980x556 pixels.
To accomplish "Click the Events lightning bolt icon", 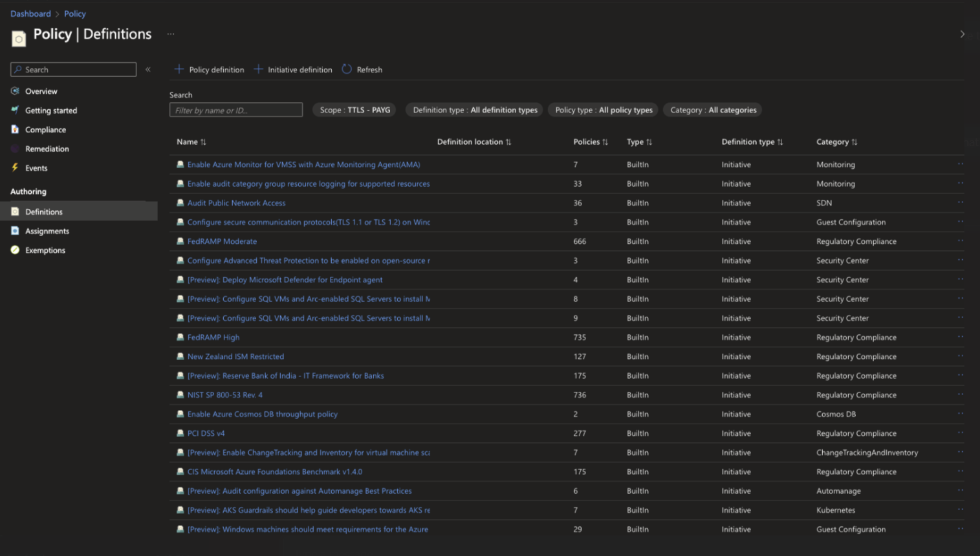I will [15, 168].
